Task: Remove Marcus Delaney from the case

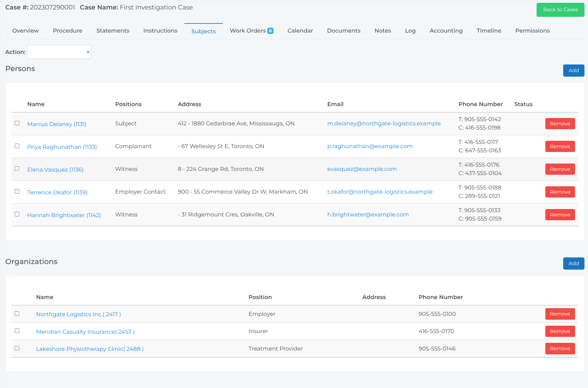Action: [560, 124]
